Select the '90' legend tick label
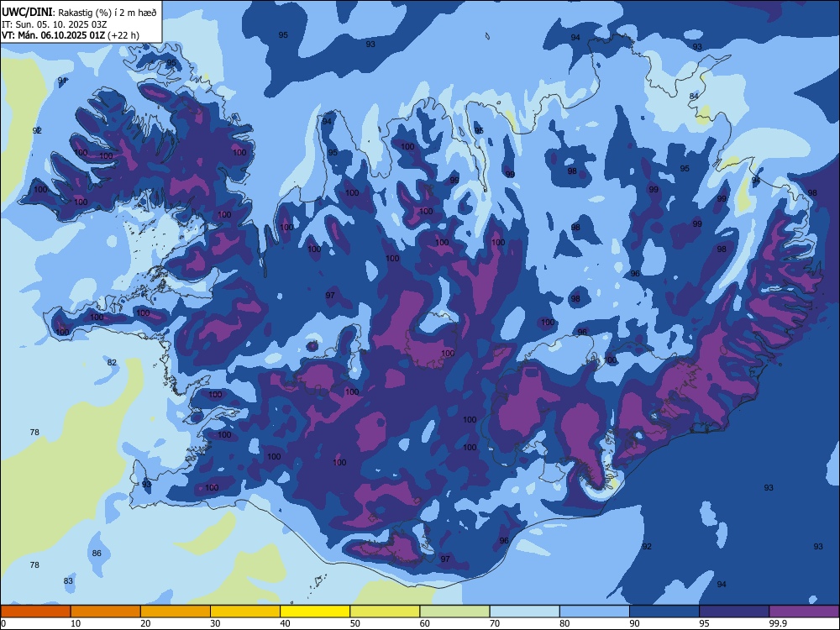Viewport: 840px width, 630px height. click(634, 623)
